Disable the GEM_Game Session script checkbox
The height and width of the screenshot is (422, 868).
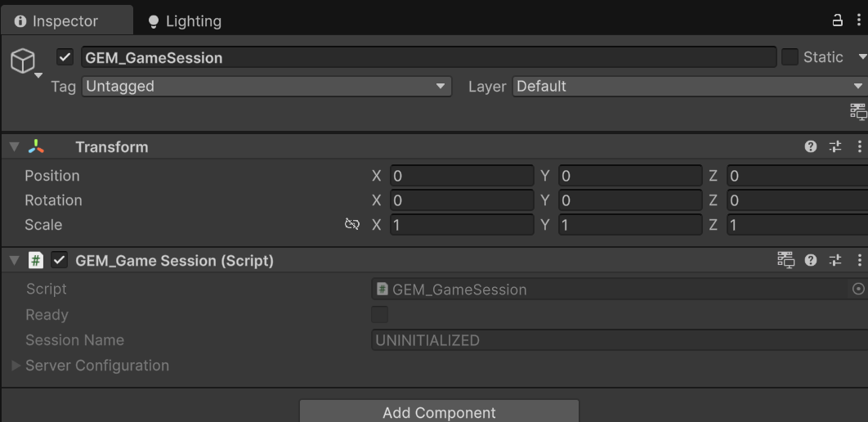(60, 261)
